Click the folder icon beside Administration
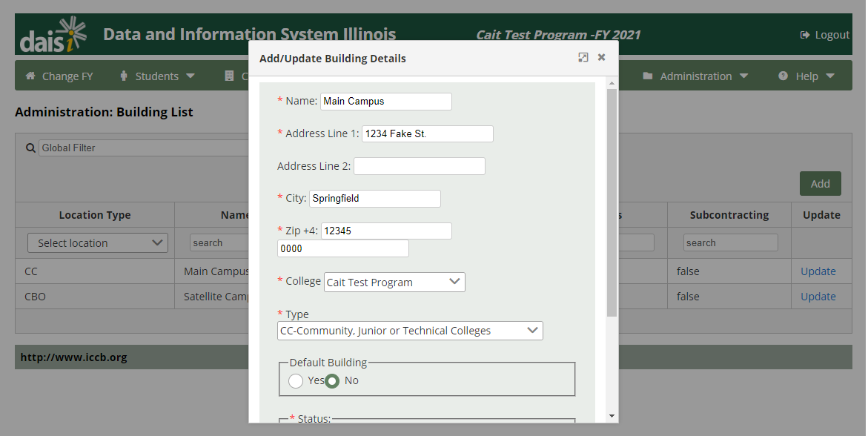 pyautogui.click(x=649, y=75)
